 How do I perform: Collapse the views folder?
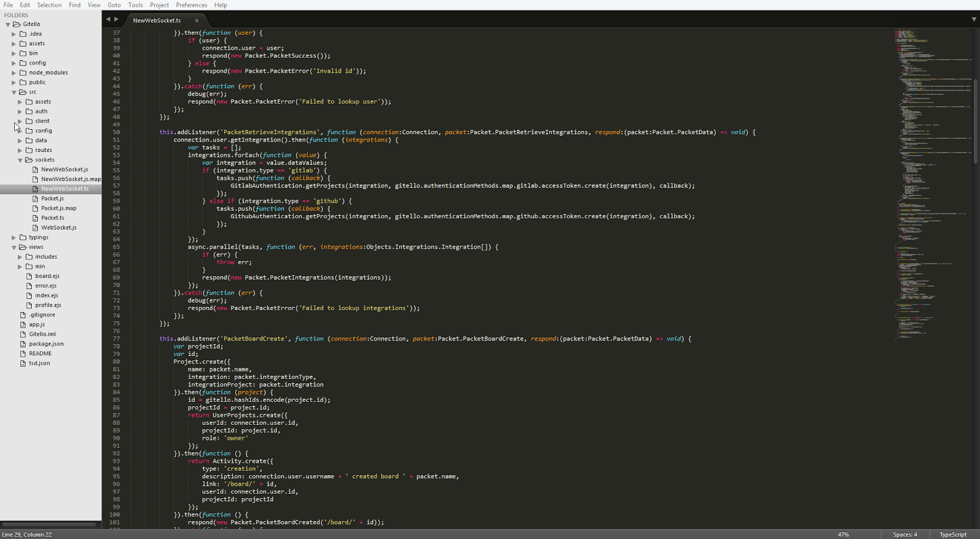click(x=14, y=247)
